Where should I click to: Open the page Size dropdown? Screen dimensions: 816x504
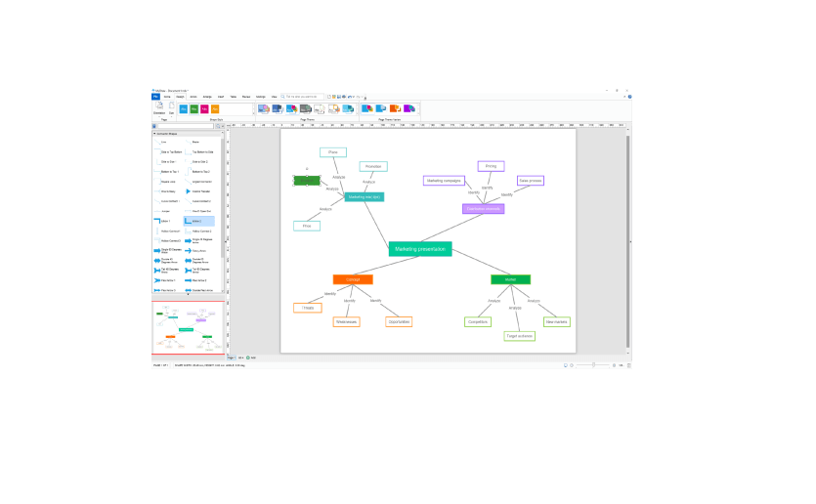[171, 108]
